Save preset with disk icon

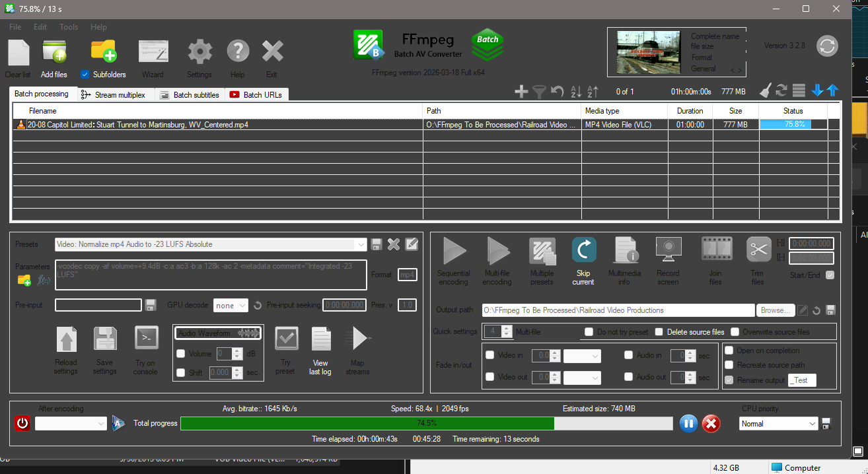click(377, 244)
